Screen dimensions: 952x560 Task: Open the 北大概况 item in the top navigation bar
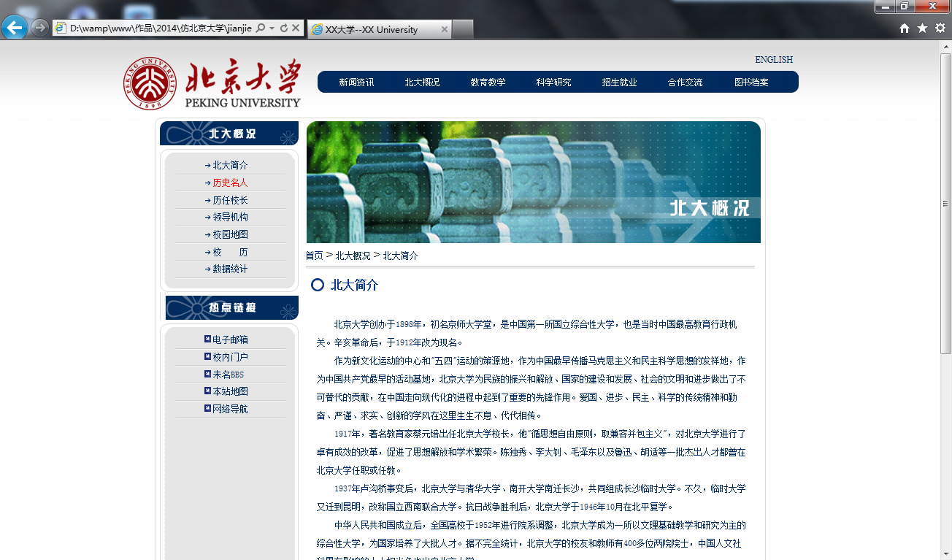point(422,83)
